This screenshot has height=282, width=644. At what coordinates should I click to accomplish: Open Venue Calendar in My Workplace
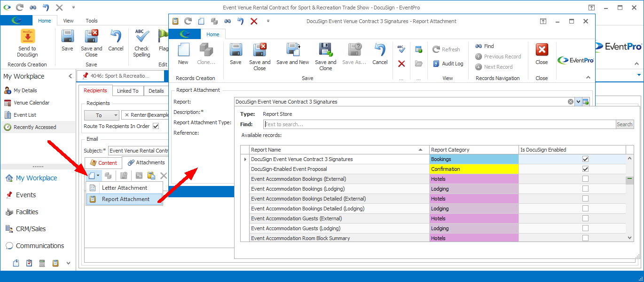[x=31, y=103]
